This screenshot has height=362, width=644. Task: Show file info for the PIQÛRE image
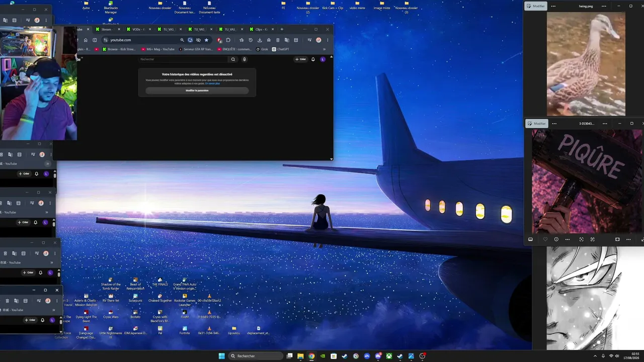[x=556, y=239]
